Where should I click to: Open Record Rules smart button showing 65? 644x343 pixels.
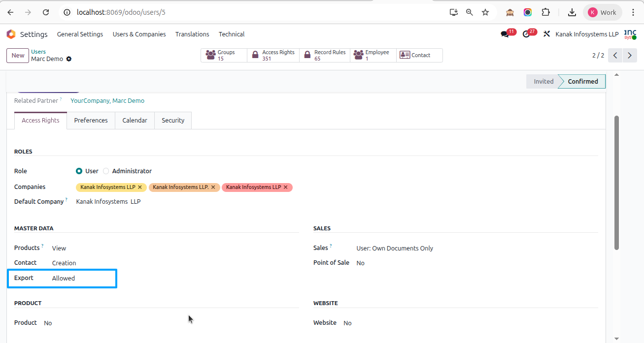coord(325,55)
